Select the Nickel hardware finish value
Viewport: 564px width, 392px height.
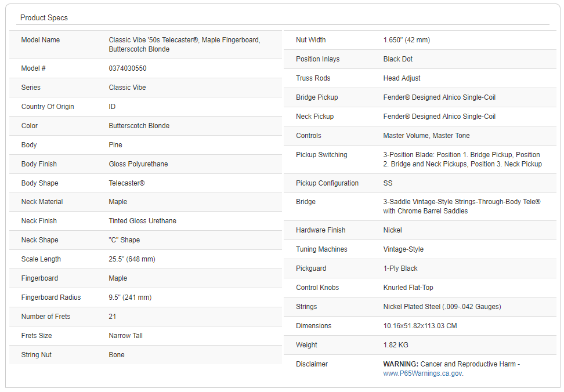click(392, 230)
